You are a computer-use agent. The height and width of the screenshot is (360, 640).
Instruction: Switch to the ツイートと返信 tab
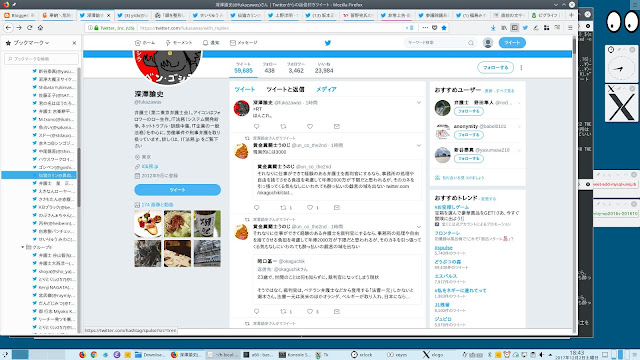(285, 89)
